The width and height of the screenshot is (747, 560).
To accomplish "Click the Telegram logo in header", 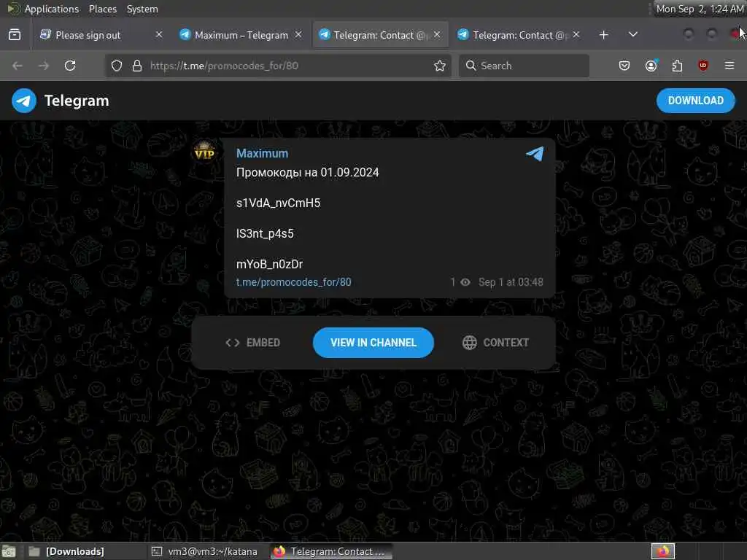I will 24,101.
